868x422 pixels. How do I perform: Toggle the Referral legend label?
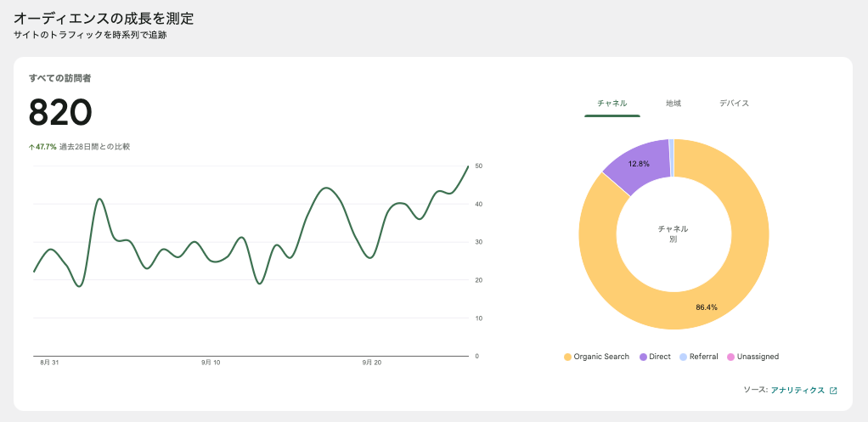pyautogui.click(x=703, y=357)
